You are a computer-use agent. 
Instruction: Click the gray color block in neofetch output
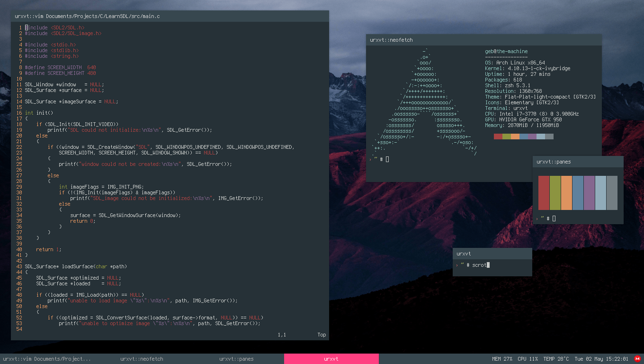(549, 136)
